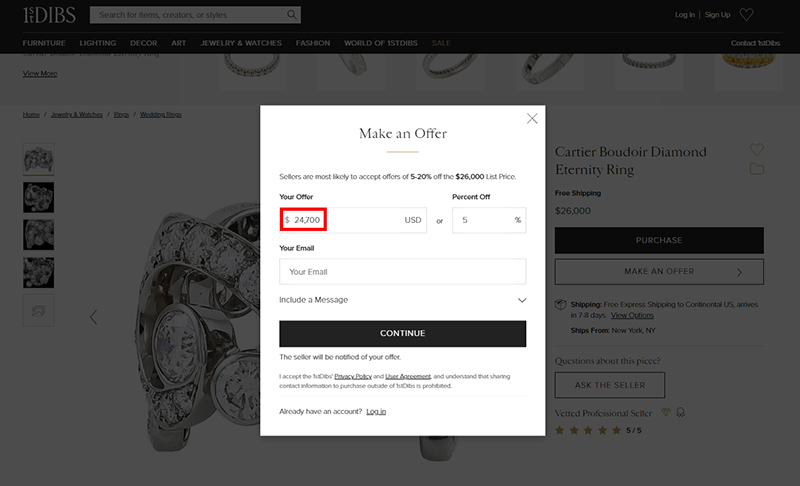Image resolution: width=800 pixels, height=486 pixels.
Task: Open the view-all-images thumbnail icon
Action: (38, 310)
